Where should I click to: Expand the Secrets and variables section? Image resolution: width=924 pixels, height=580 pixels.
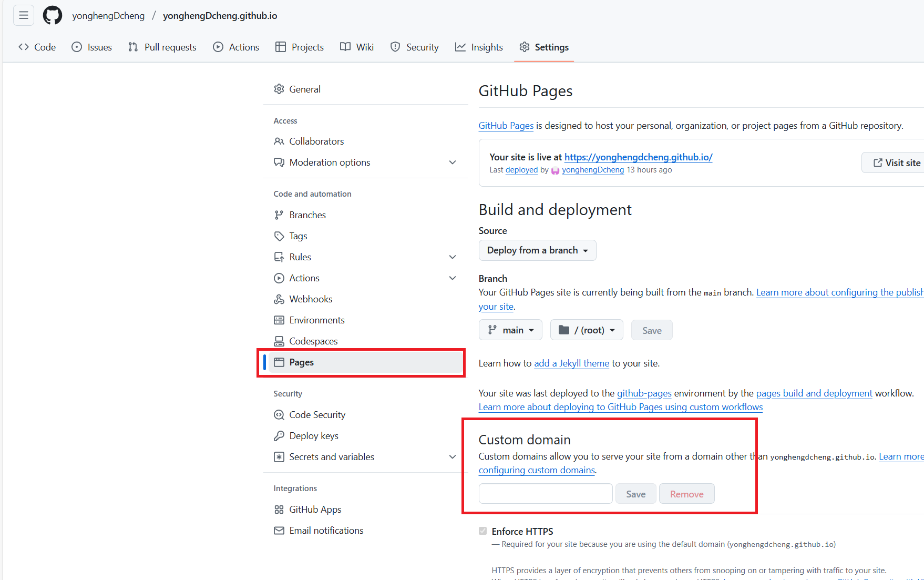pyautogui.click(x=452, y=457)
